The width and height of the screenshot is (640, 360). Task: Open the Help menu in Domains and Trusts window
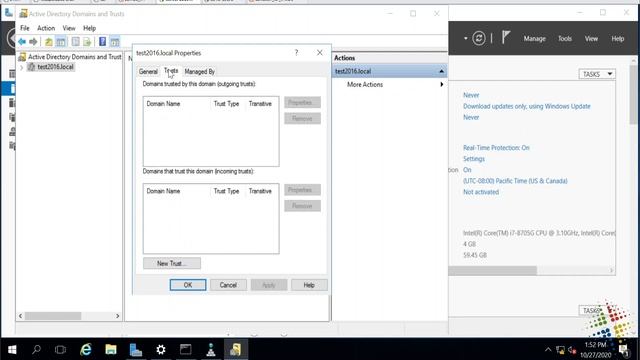tap(89, 28)
